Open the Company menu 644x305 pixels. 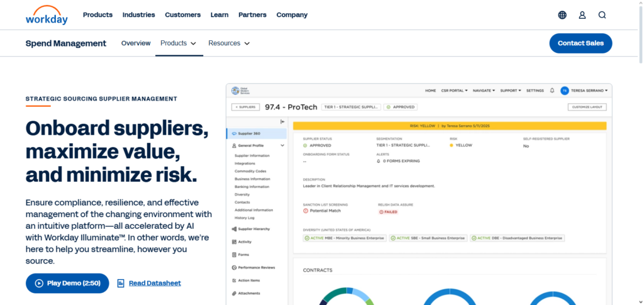point(292,14)
